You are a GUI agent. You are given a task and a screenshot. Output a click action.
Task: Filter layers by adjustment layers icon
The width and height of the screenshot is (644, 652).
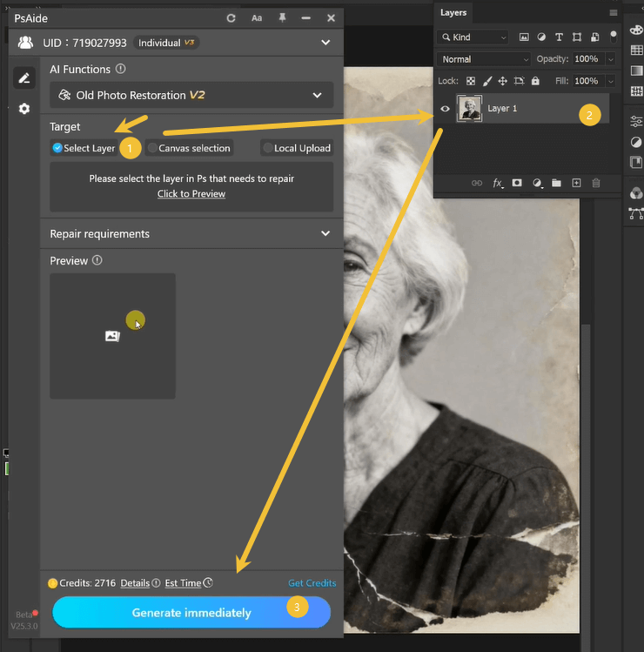coord(541,37)
